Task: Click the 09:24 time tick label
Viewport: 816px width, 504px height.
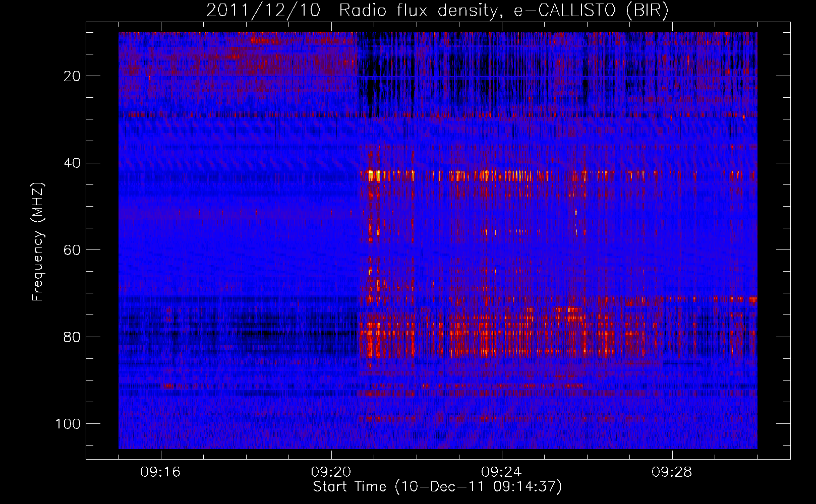Action: pyautogui.click(x=501, y=472)
